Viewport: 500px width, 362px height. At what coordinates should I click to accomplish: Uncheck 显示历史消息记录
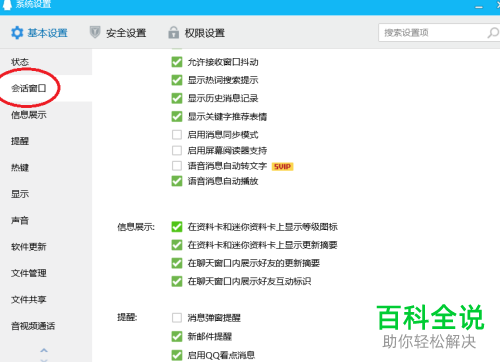[x=177, y=98]
